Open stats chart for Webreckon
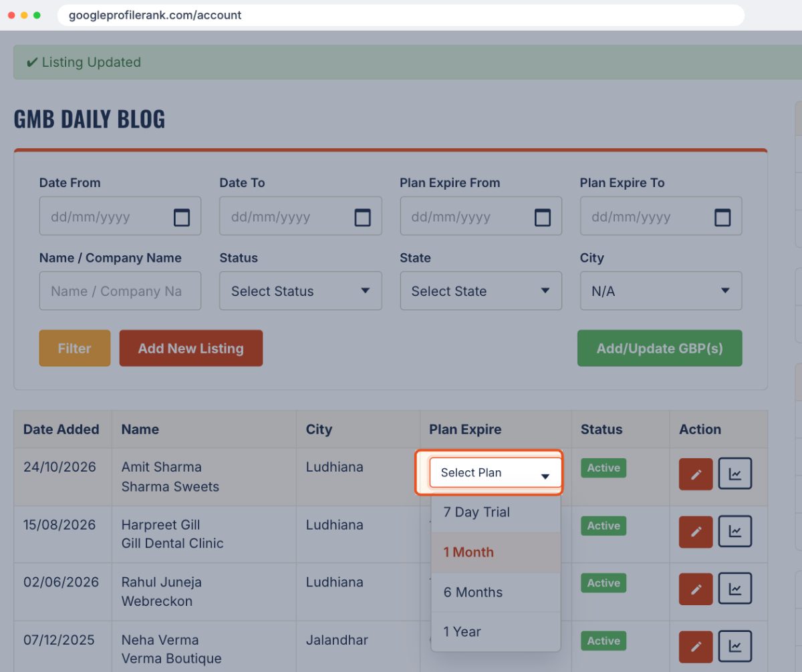The height and width of the screenshot is (672, 802). (x=735, y=589)
